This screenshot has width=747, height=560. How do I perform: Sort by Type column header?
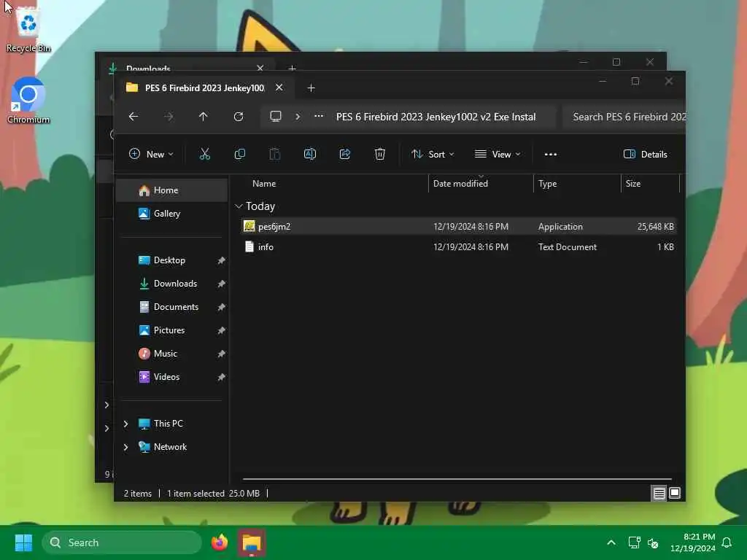547,183
